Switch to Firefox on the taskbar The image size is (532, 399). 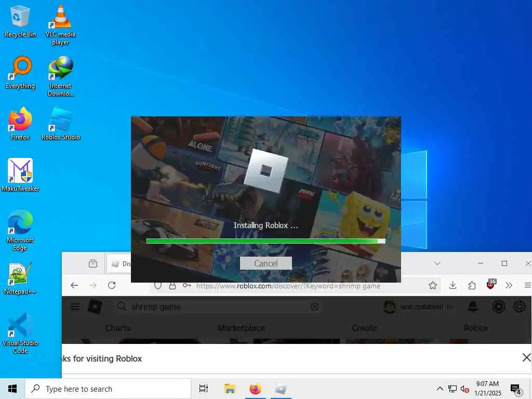[255, 389]
